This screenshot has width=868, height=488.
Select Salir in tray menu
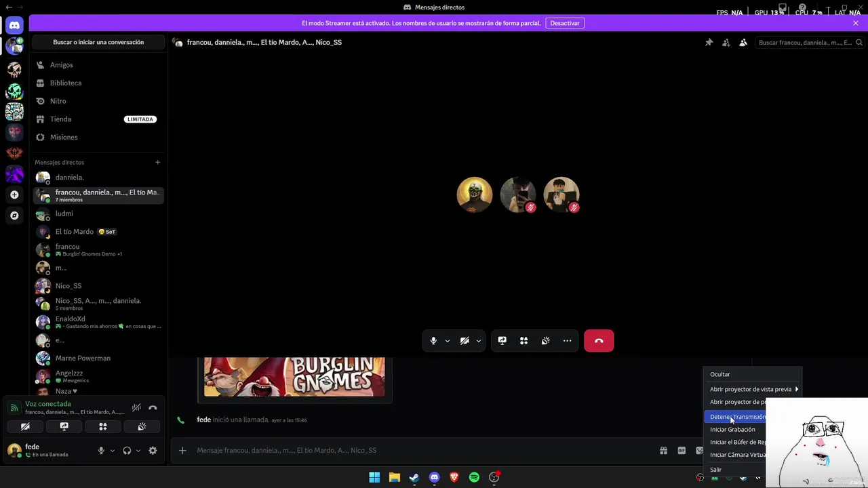736,470
